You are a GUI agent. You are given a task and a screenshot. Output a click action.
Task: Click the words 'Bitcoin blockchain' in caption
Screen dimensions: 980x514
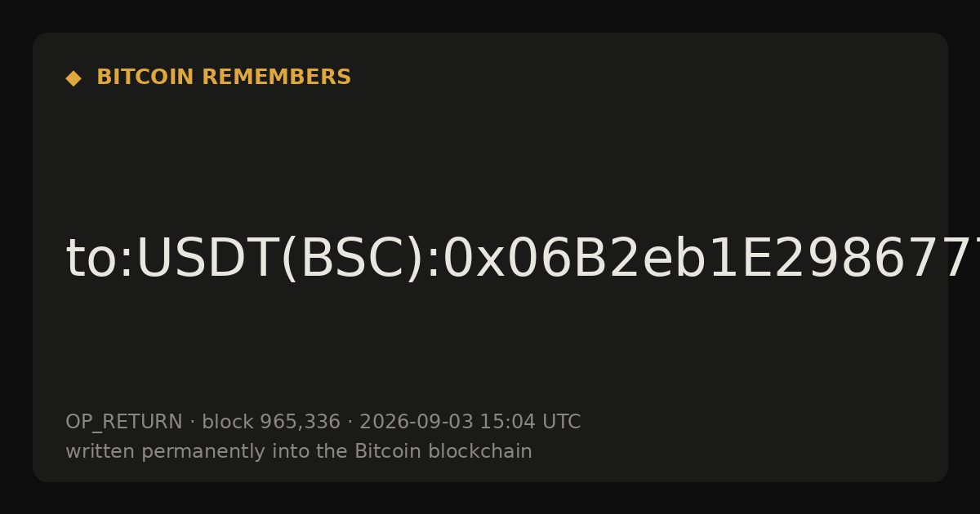click(x=443, y=451)
